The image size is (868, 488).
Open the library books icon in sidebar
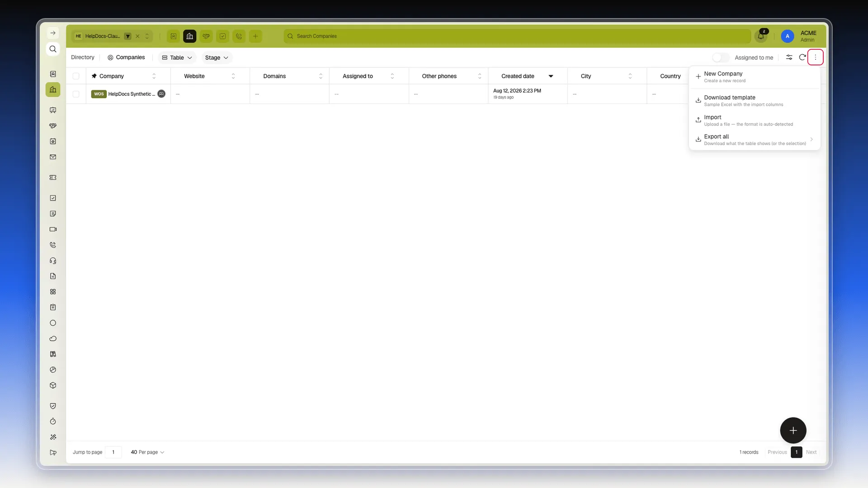pos(53,354)
